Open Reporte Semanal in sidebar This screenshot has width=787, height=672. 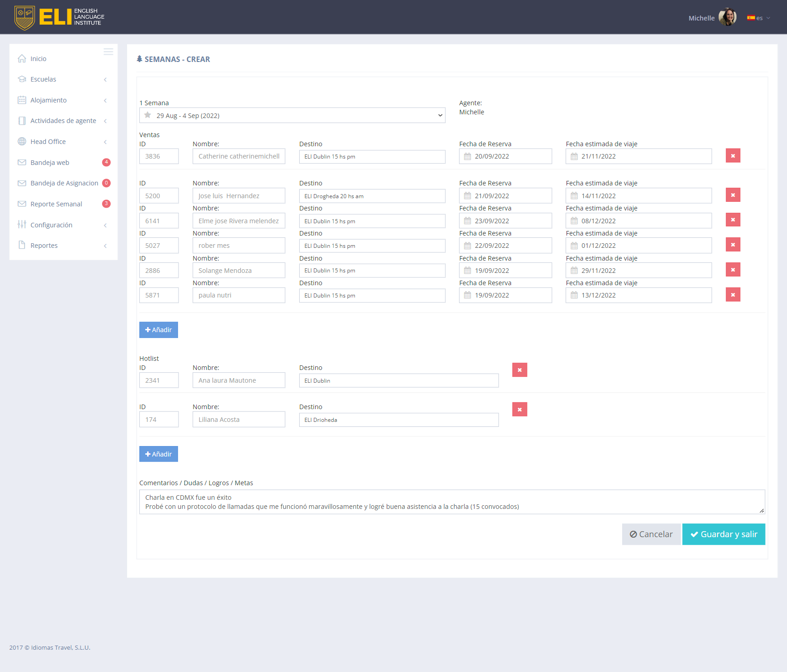56,204
